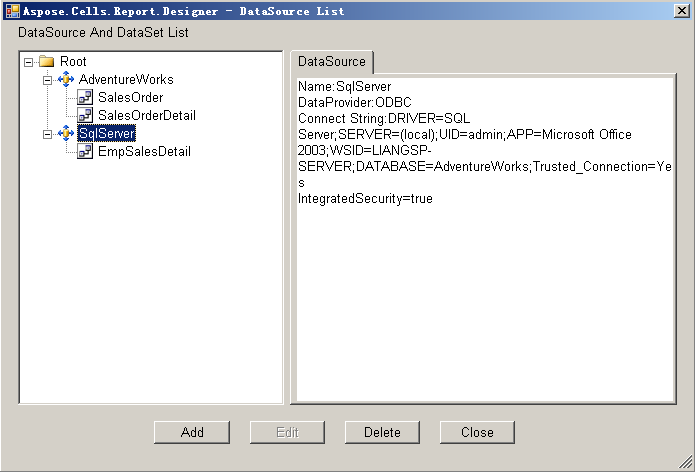Click the Root folder icon
The height and width of the screenshot is (472, 695).
pyautogui.click(x=47, y=61)
